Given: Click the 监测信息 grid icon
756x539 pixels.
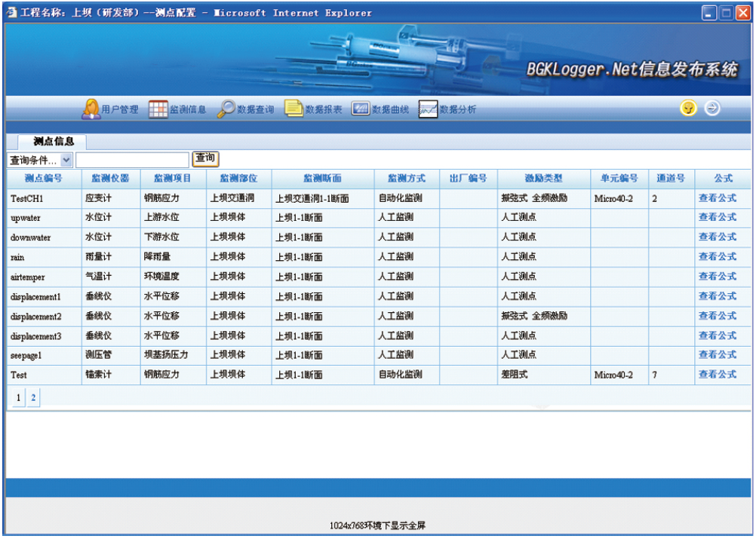Looking at the screenshot, I should click(x=158, y=109).
